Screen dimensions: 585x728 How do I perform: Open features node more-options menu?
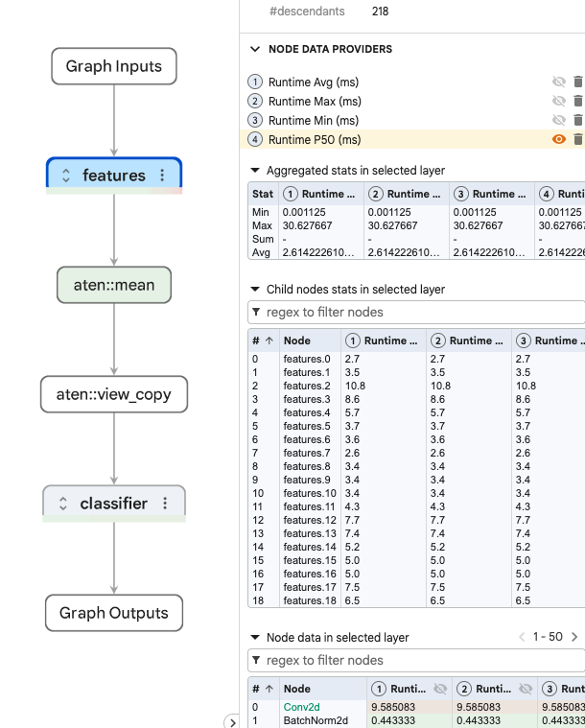[x=162, y=175]
